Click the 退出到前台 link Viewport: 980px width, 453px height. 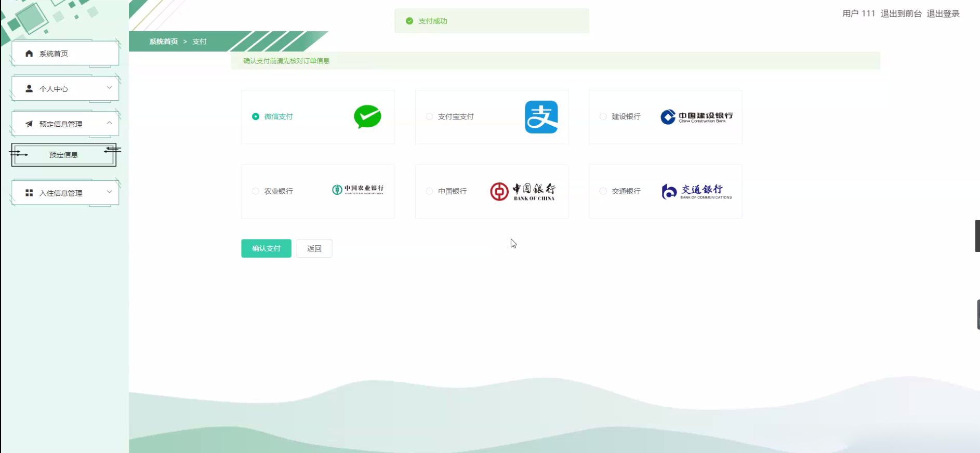(901, 14)
